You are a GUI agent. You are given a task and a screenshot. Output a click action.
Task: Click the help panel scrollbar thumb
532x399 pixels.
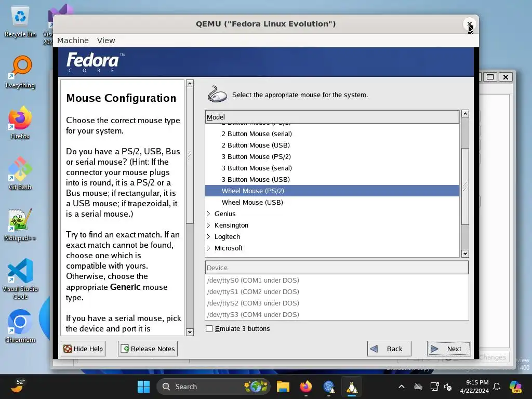(190, 155)
